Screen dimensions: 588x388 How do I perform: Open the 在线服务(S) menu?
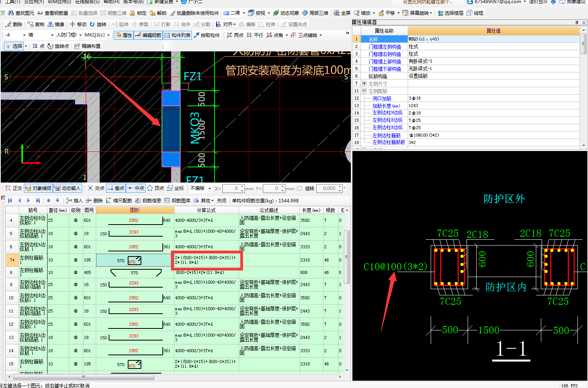coord(88,2)
